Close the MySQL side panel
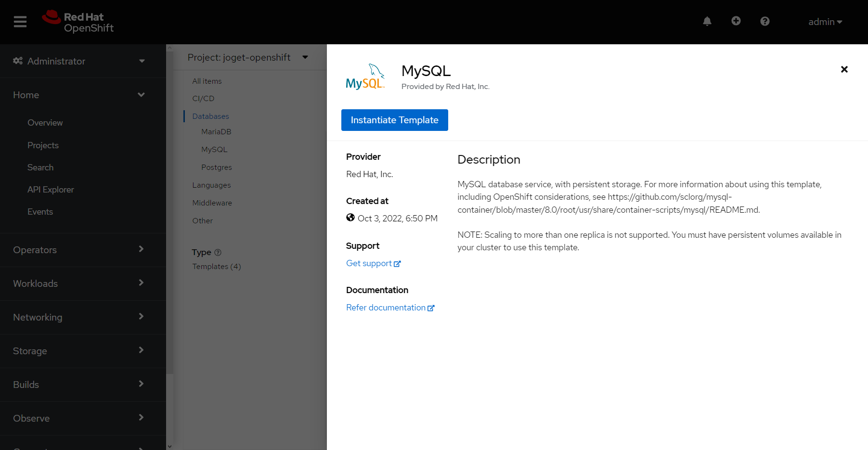Viewport: 868px width, 450px height. (x=844, y=69)
